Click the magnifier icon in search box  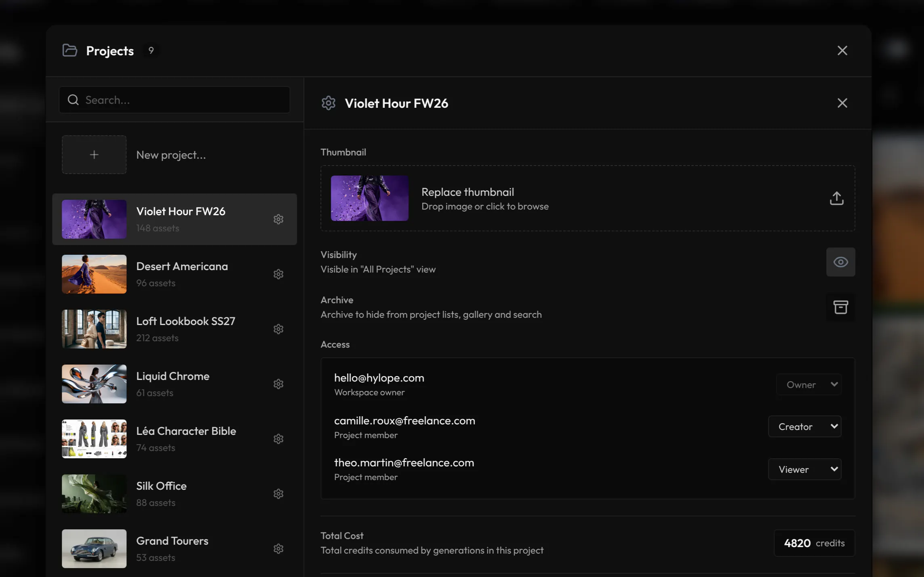(x=73, y=100)
